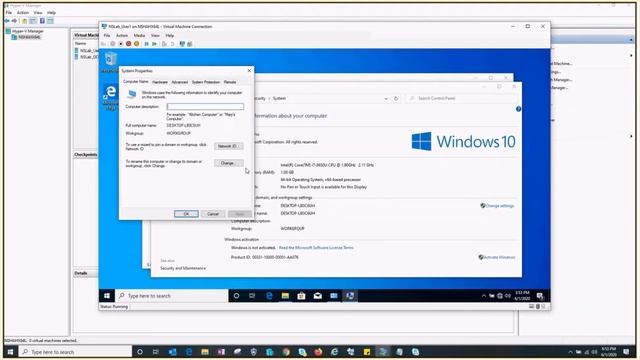Open File Explorer in guest VM taskbar

tap(285, 296)
